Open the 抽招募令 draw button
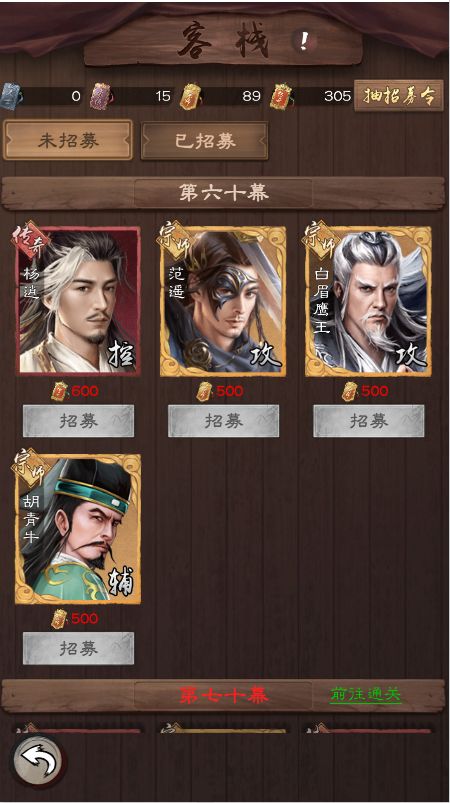The width and height of the screenshot is (450, 803). pyautogui.click(x=399, y=96)
